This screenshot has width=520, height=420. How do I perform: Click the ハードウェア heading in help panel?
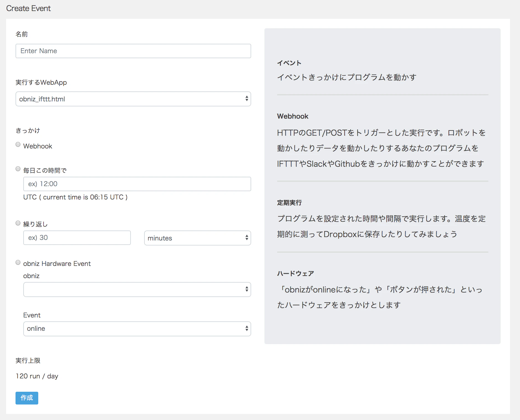295,274
